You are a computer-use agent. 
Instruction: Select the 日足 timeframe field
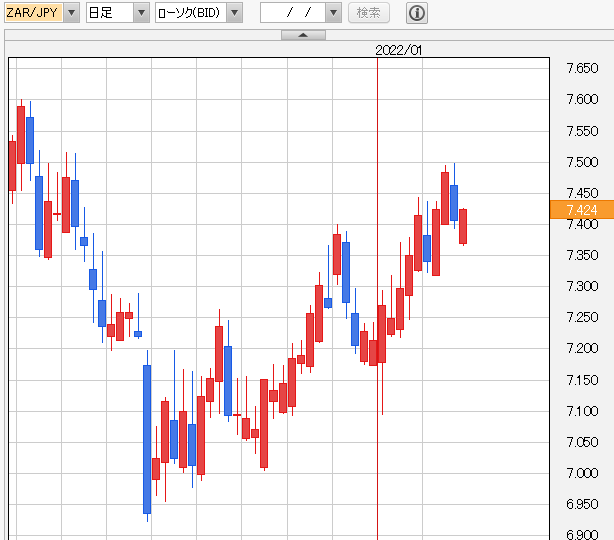tap(110, 13)
